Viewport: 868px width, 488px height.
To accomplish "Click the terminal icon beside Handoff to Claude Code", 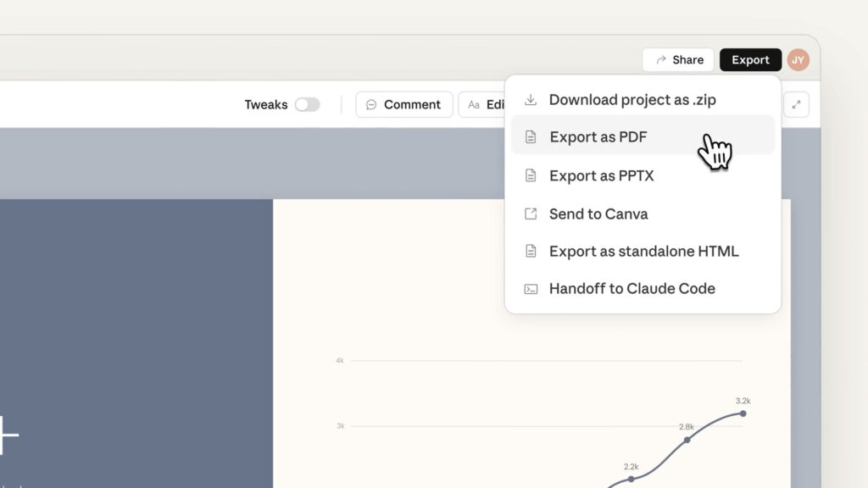I will (x=531, y=289).
